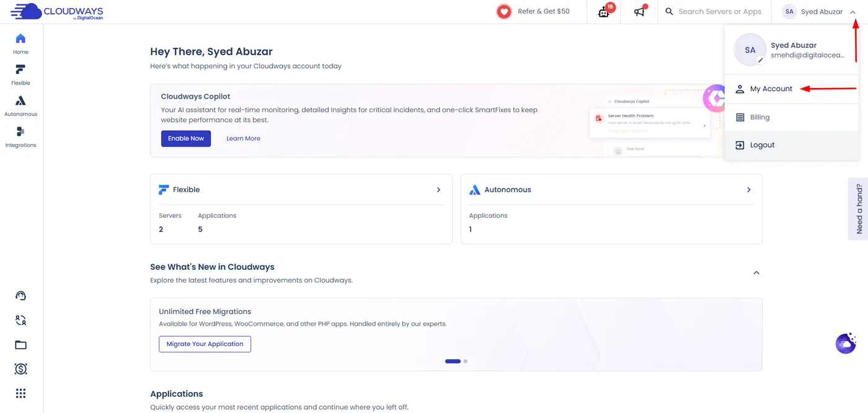The width and height of the screenshot is (868, 413).
Task: Expand the Autonomous card chevron
Action: tap(749, 190)
